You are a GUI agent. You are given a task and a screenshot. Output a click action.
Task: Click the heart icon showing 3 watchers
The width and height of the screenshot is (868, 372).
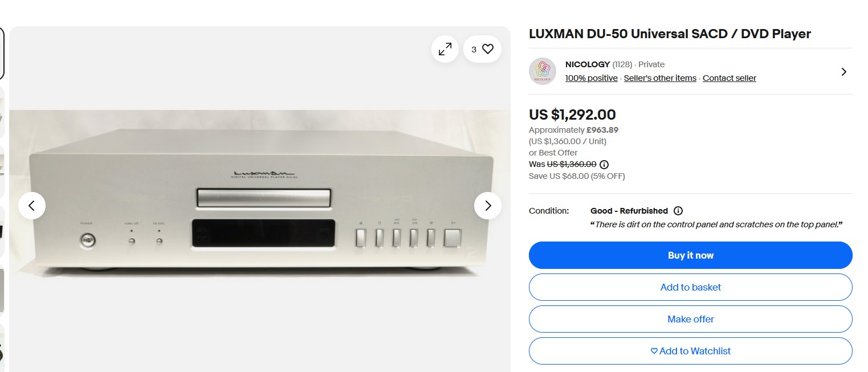click(x=482, y=50)
